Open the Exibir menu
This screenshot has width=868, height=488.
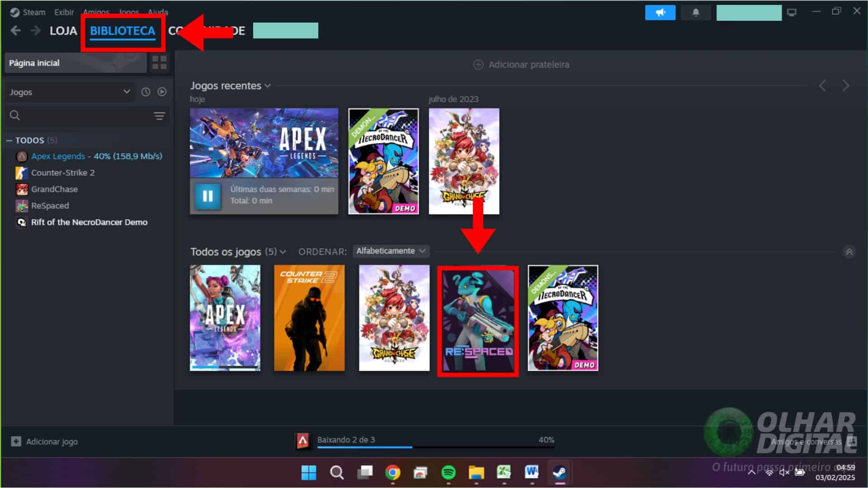64,12
